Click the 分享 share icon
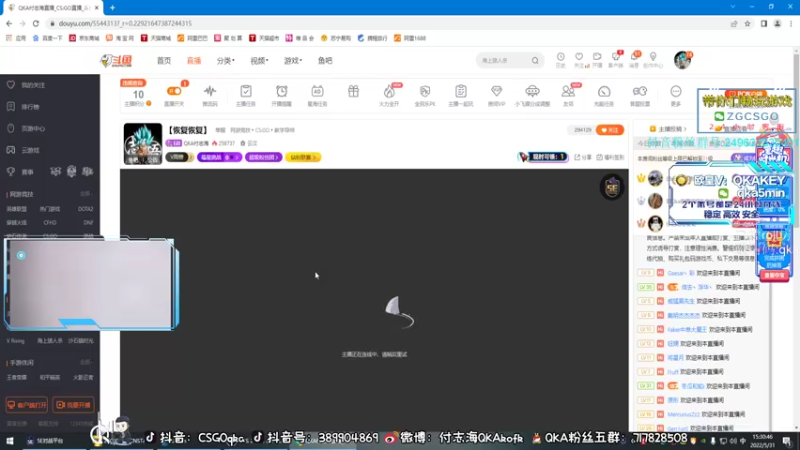This screenshot has height=450, width=800. (x=583, y=157)
